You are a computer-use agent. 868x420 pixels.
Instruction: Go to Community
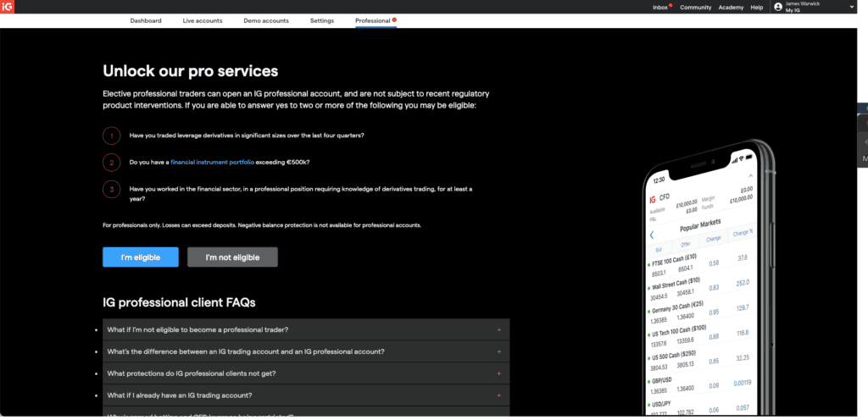coord(695,7)
